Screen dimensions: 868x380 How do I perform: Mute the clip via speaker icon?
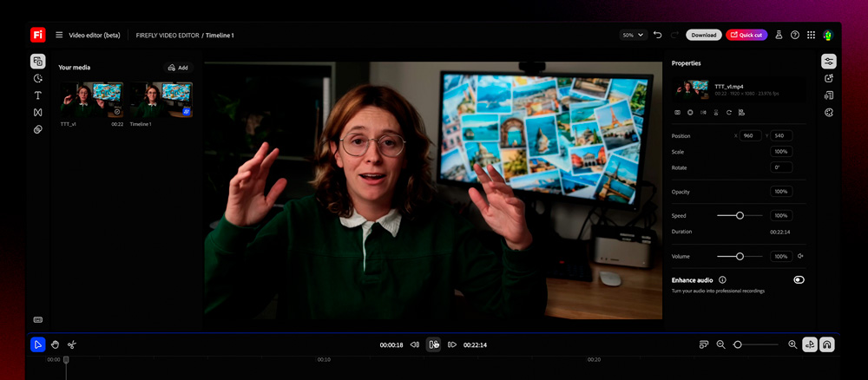click(x=800, y=256)
